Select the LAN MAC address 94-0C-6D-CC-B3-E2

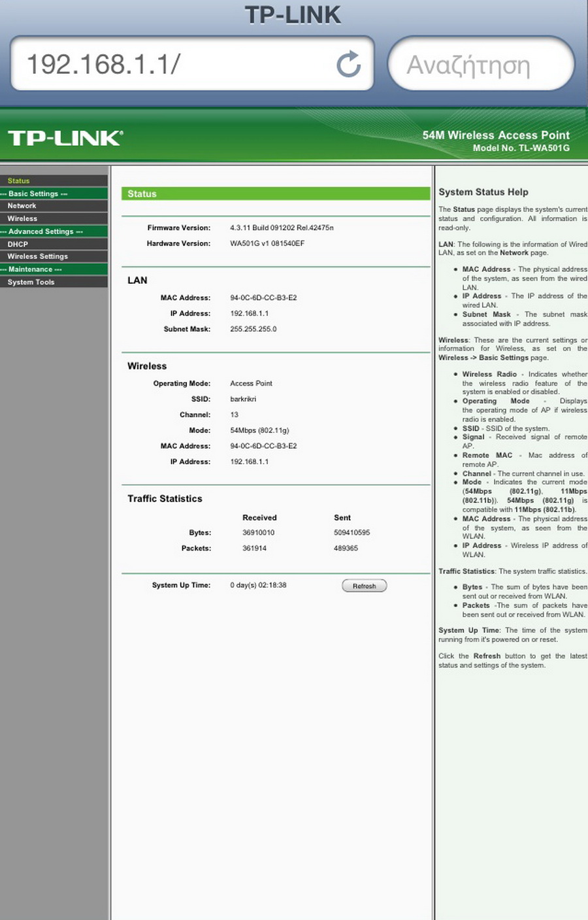[263, 298]
